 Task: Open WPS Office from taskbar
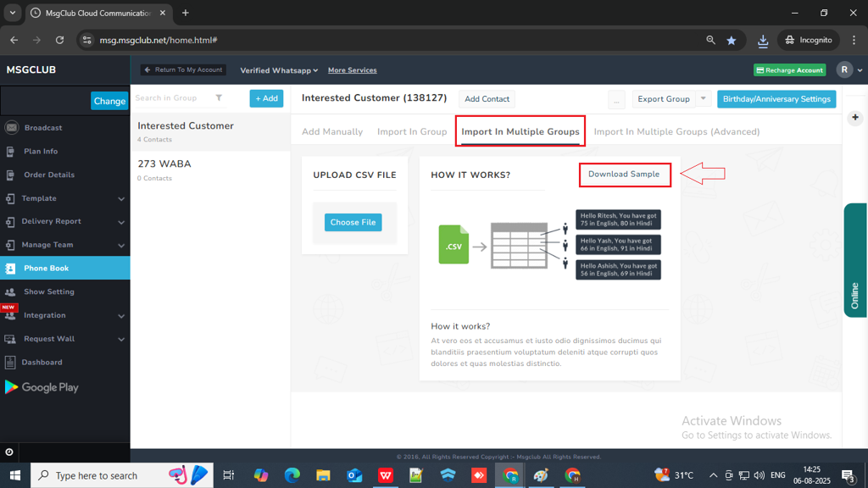pos(386,475)
